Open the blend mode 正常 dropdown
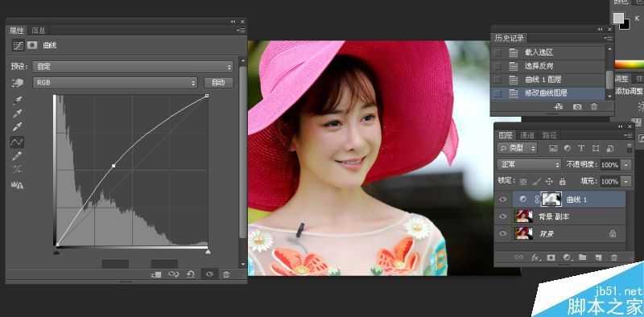The width and height of the screenshot is (644, 317). point(529,165)
